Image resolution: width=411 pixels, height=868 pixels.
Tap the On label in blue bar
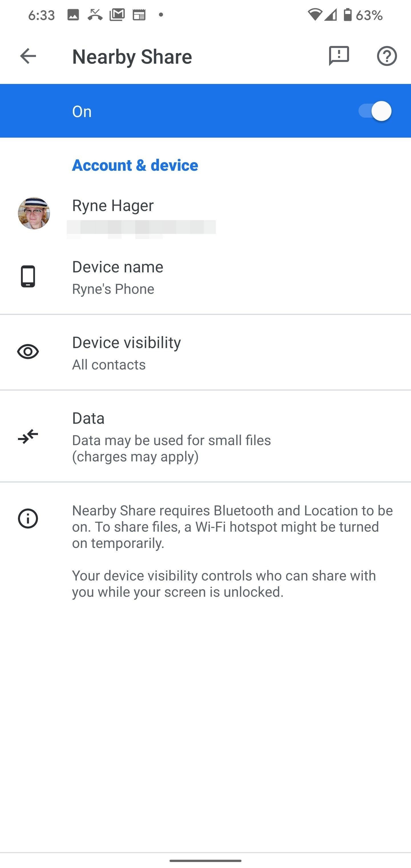point(82,112)
